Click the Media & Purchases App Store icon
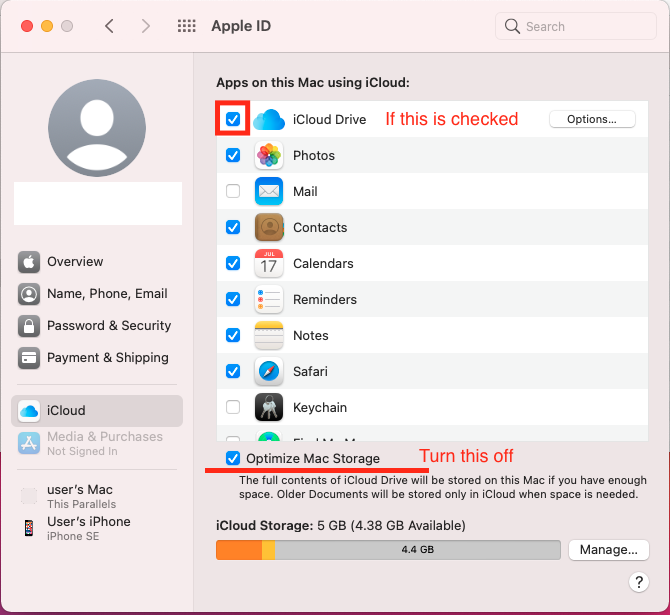This screenshot has width=670, height=615. pos(29,443)
